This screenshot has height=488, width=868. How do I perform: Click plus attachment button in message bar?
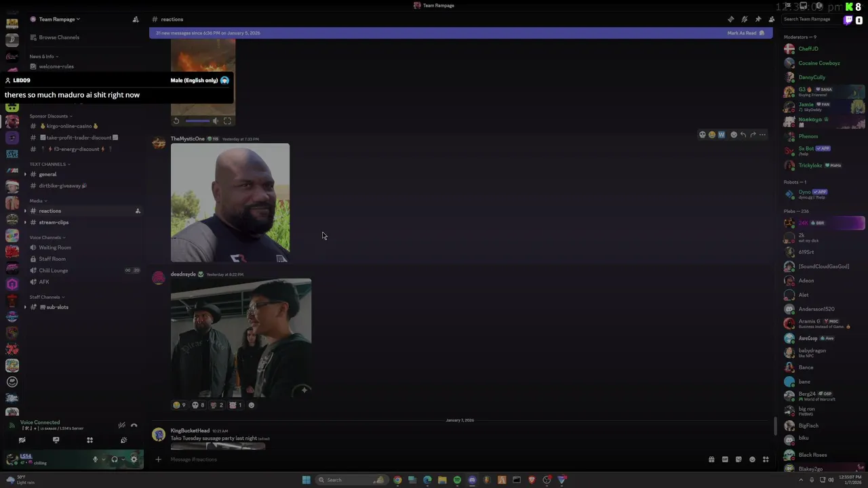158,460
